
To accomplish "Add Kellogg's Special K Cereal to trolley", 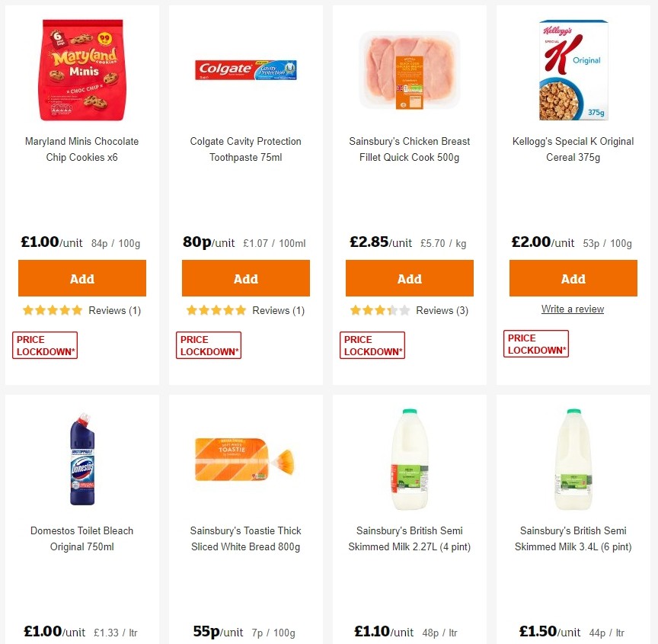I will coord(573,277).
